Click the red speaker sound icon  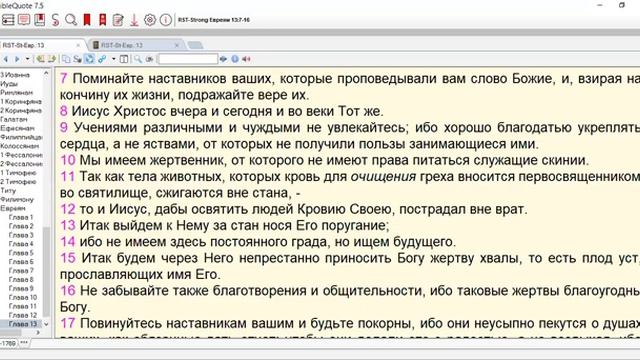point(246,59)
